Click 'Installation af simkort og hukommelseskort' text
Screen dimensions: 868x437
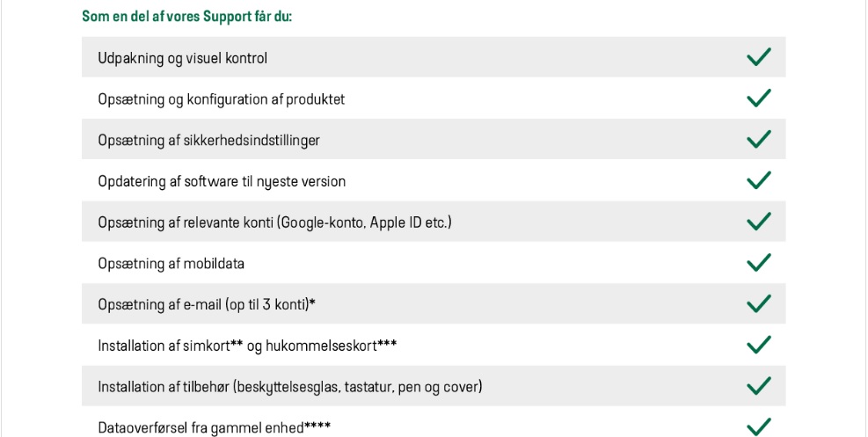(246, 346)
